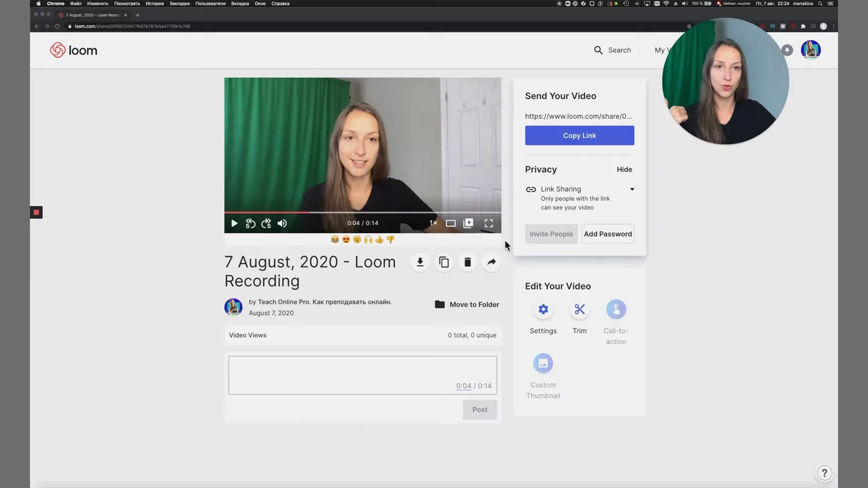The image size is (868, 488).
Task: React with thumbs down emoji
Action: point(390,239)
